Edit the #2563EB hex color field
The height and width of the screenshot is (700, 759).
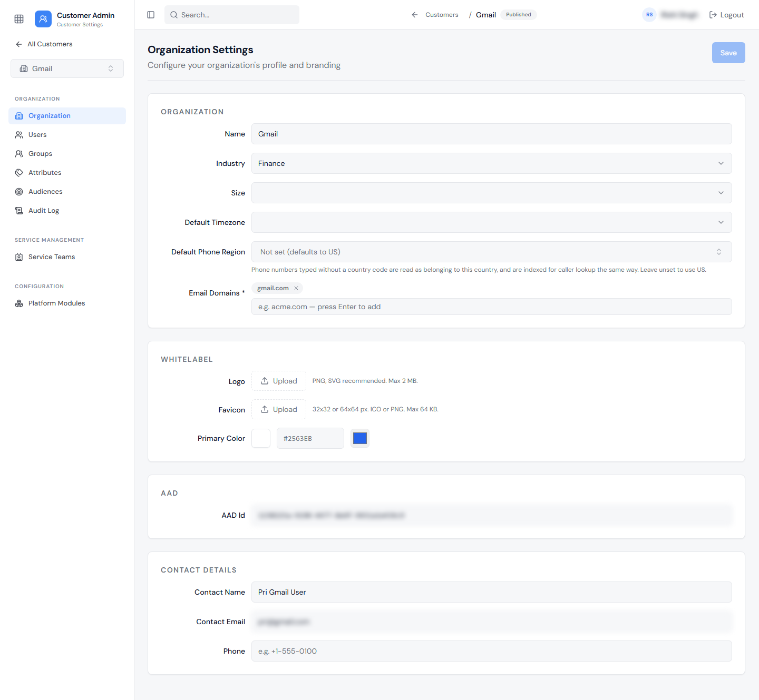point(310,438)
